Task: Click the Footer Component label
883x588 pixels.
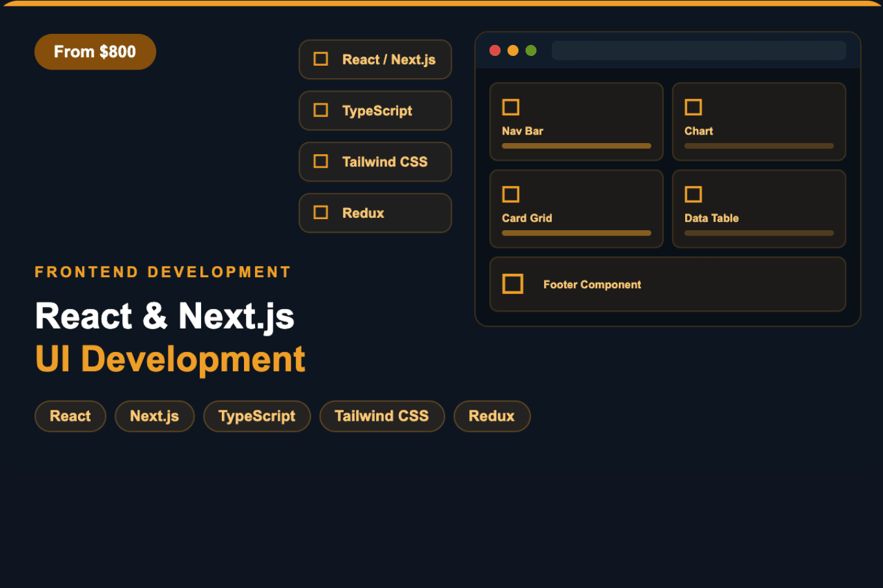Action: [592, 284]
